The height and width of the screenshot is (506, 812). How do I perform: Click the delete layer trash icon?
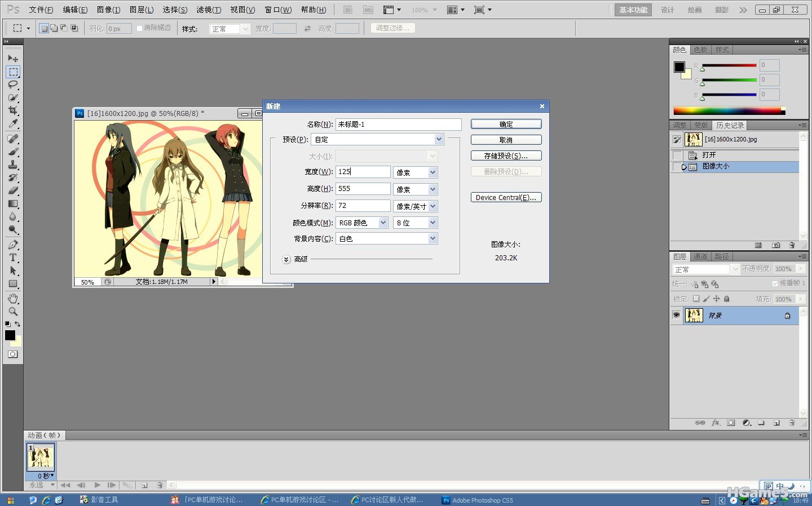click(792, 423)
